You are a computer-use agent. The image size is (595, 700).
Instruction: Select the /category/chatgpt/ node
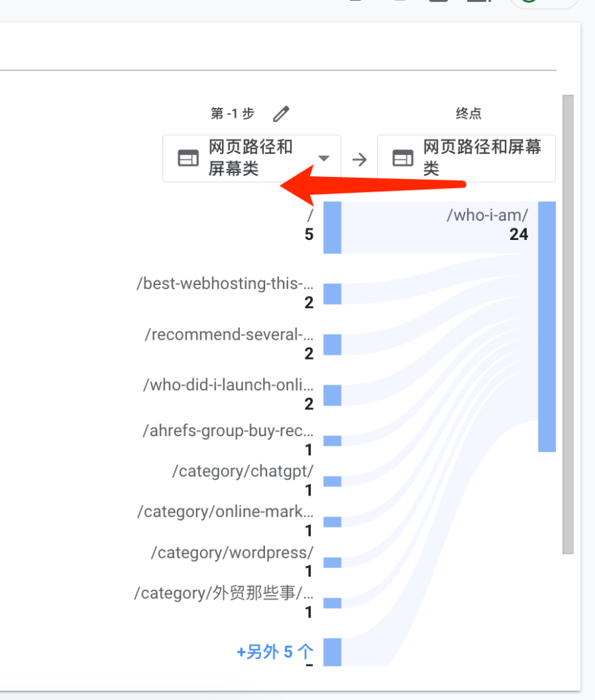pos(243,471)
